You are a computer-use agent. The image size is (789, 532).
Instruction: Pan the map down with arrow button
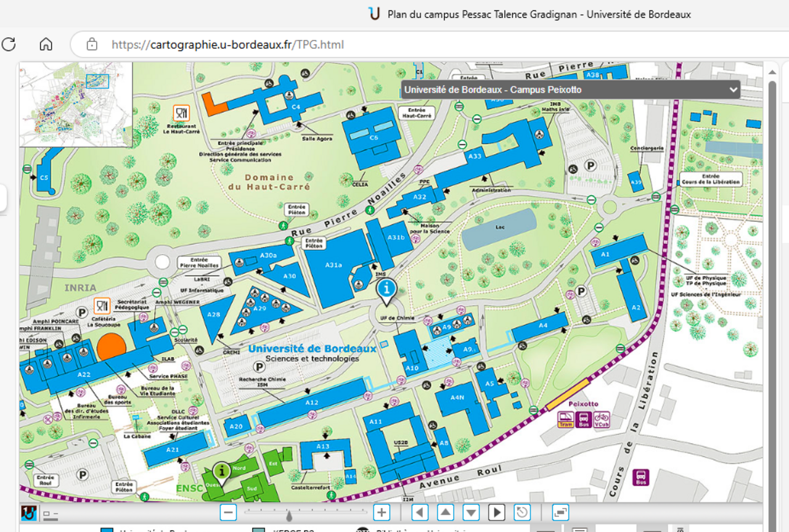472,512
